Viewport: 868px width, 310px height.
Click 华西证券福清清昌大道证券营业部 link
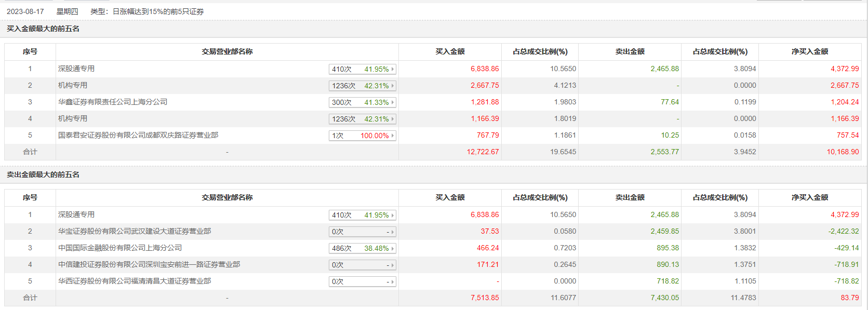pos(135,281)
